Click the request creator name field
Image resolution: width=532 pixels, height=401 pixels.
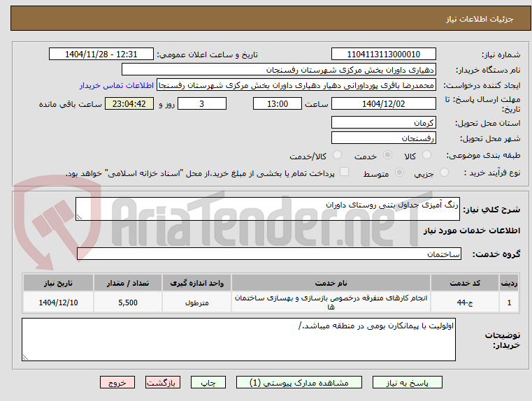[x=296, y=85]
